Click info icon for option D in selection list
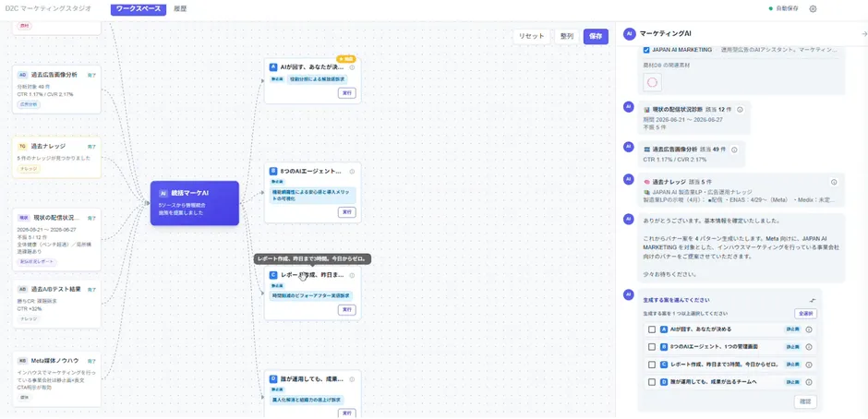Image resolution: width=868 pixels, height=419 pixels. (x=808, y=382)
